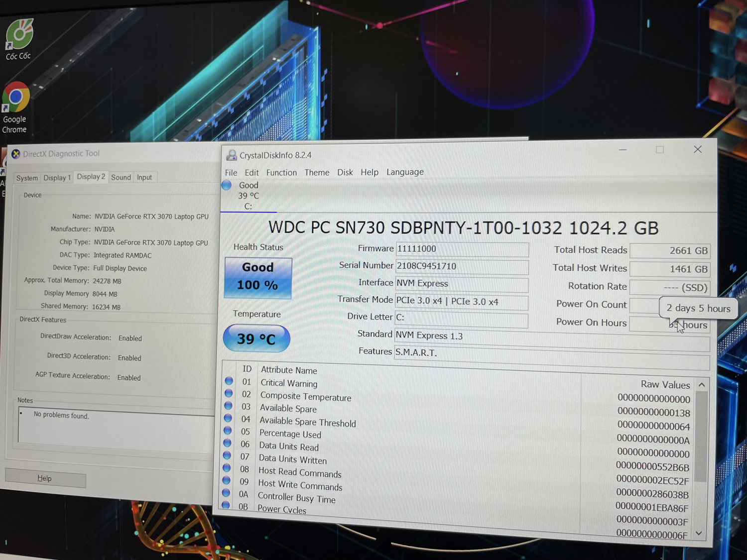
Task: Switch to the Input tab
Action: 144,177
